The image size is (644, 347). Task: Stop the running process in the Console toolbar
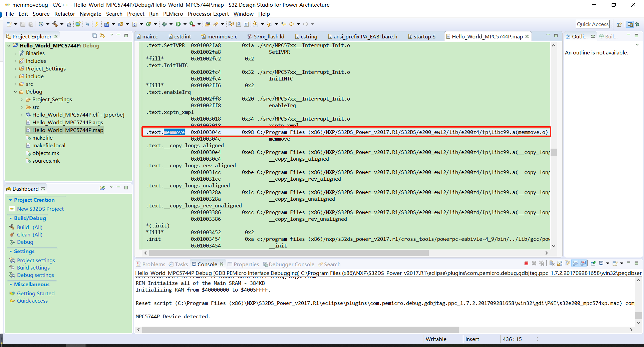527,263
